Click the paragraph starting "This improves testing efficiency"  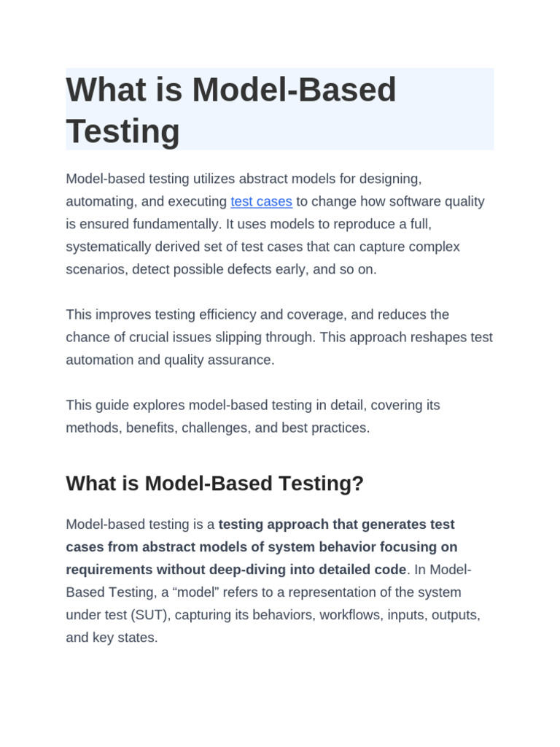tap(257, 314)
